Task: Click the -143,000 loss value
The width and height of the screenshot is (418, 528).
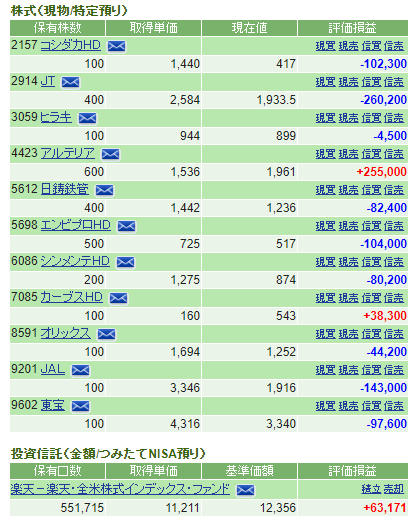Action: tap(383, 388)
